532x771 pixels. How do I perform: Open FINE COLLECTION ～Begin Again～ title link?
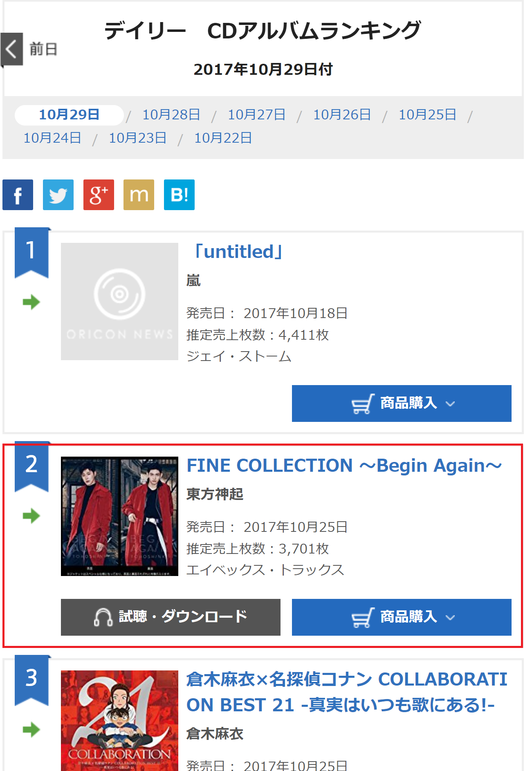pos(344,466)
